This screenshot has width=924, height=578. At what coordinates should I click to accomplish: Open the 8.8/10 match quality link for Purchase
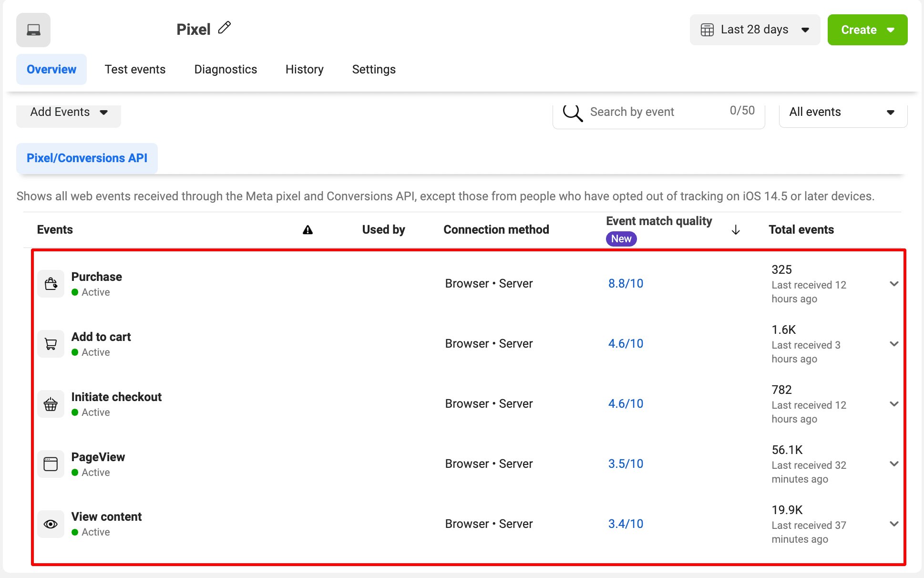[626, 283]
